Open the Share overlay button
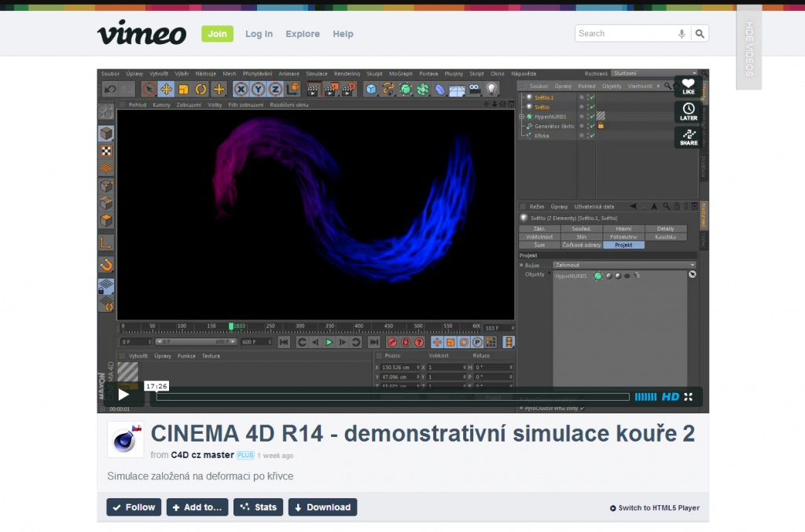 [x=688, y=137]
